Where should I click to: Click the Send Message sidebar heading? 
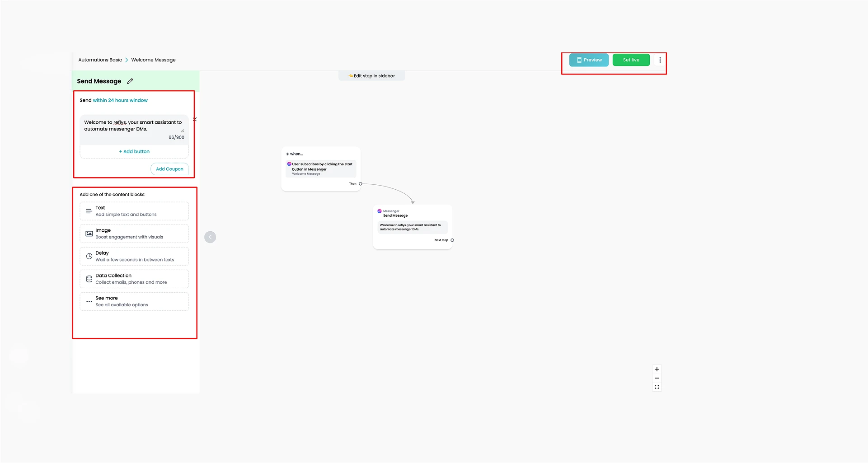[x=99, y=81]
